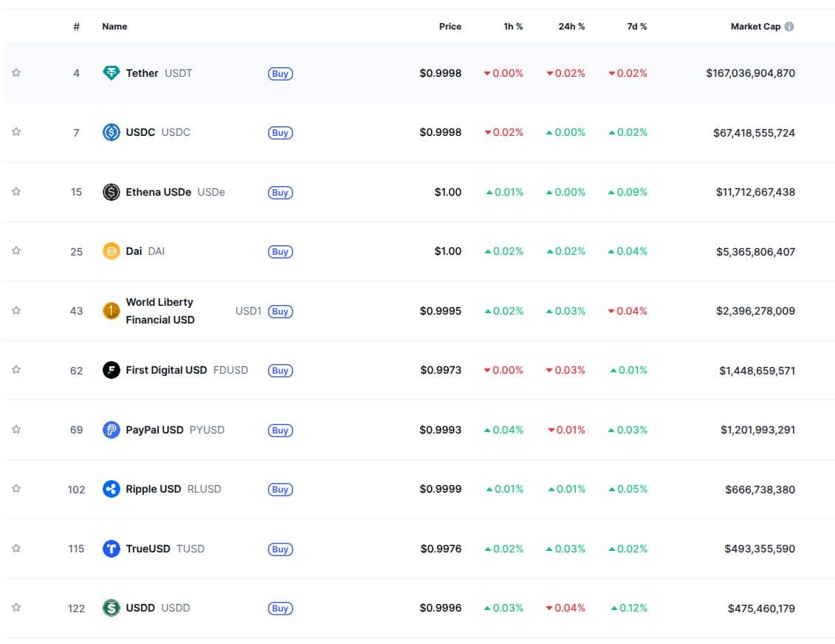Click the Ripple USD logo
Screen dimensions: 835x644
tap(111, 489)
